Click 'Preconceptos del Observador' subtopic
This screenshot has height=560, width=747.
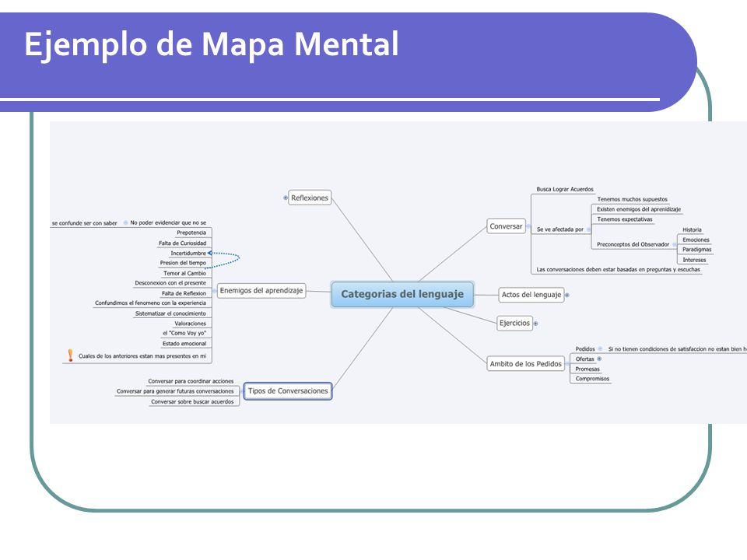[633, 244]
